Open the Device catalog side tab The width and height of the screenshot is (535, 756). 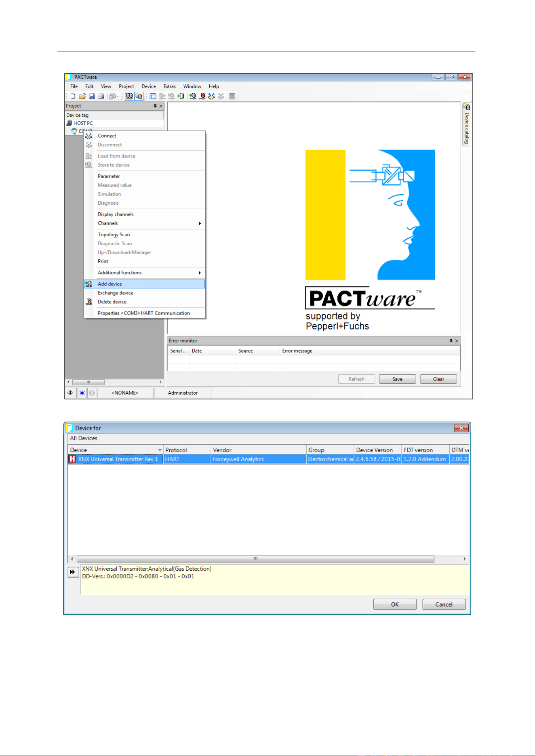tap(467, 124)
